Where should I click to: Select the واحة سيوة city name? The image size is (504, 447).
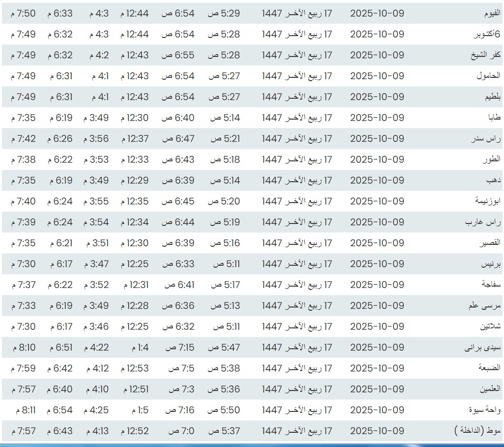[x=485, y=410]
